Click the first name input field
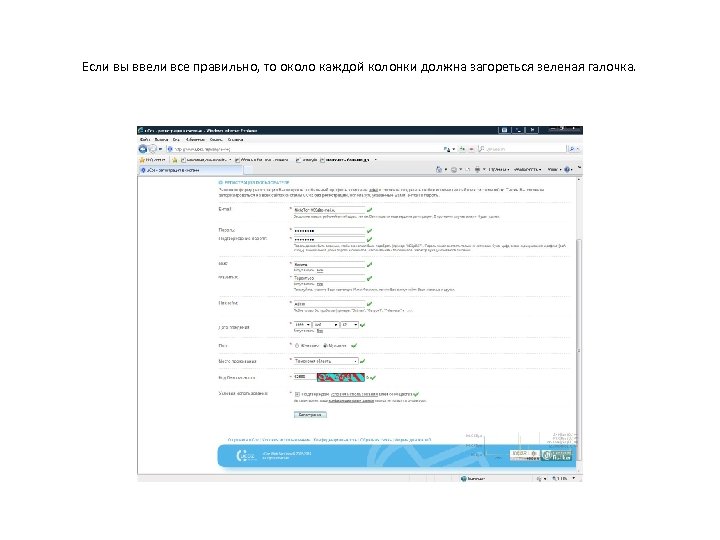Screen dimensions: 720x540 [329, 264]
